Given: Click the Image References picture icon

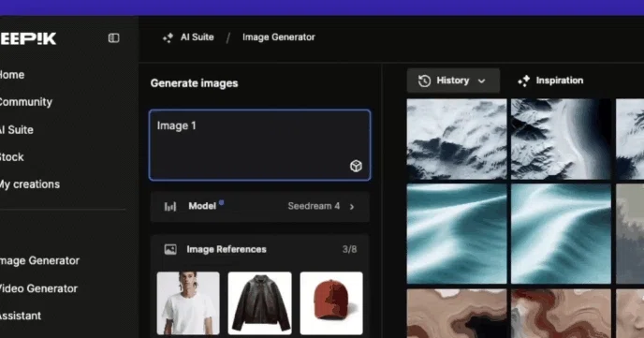Looking at the screenshot, I should pos(170,249).
